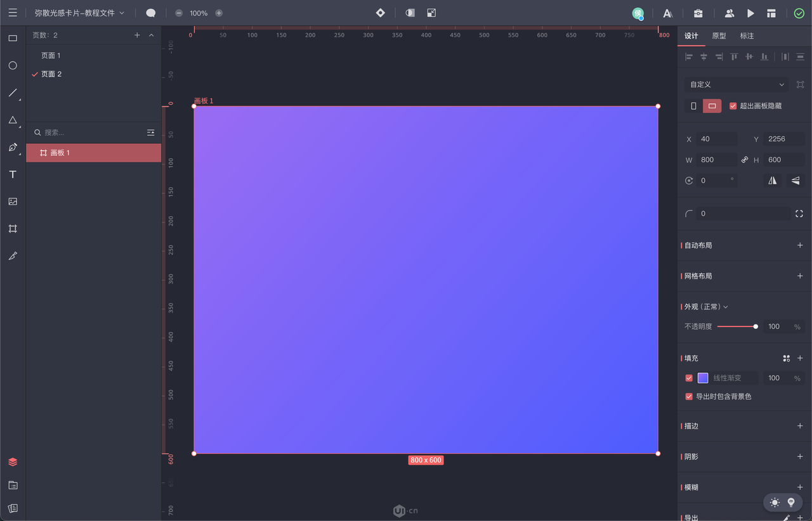Select the Pen tool
This screenshot has width=812, height=521.
pos(13,147)
